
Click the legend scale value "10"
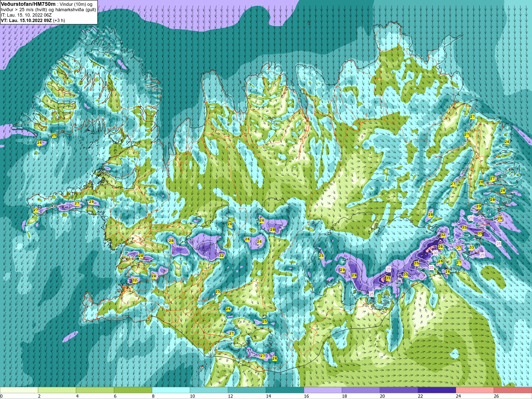(x=192, y=396)
